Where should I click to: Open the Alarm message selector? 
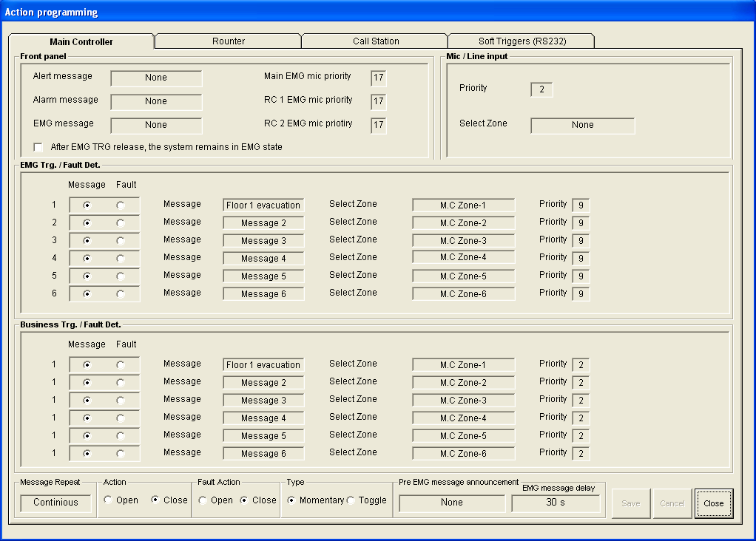156,102
